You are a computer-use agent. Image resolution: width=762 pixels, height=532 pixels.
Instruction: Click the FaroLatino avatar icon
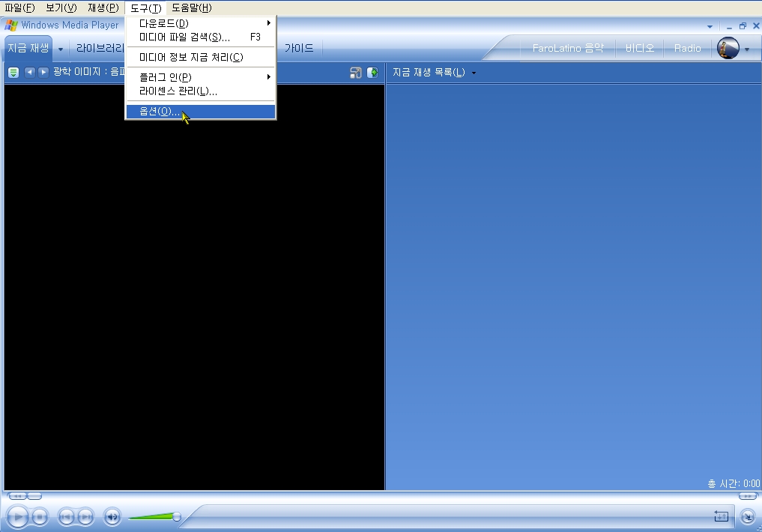click(728, 48)
